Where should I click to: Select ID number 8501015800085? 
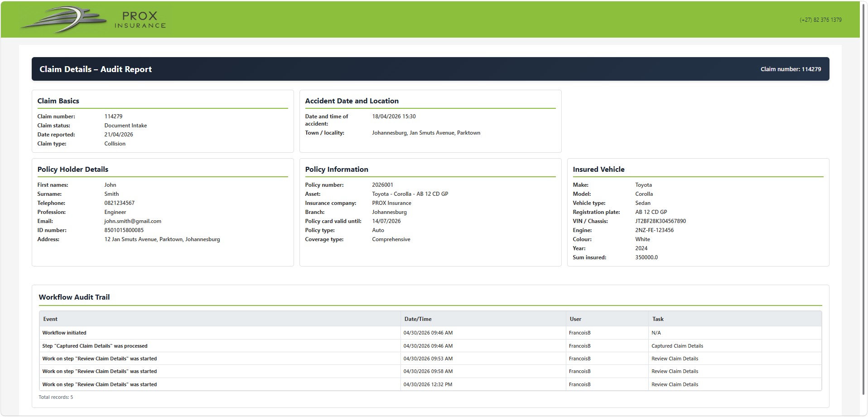click(x=124, y=230)
